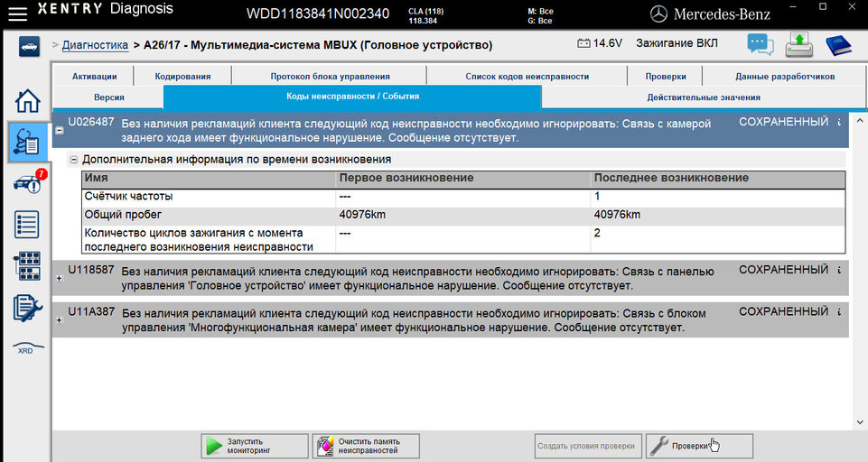
Task: Open the Список кодов неисправности tab
Action: pyautogui.click(x=527, y=77)
